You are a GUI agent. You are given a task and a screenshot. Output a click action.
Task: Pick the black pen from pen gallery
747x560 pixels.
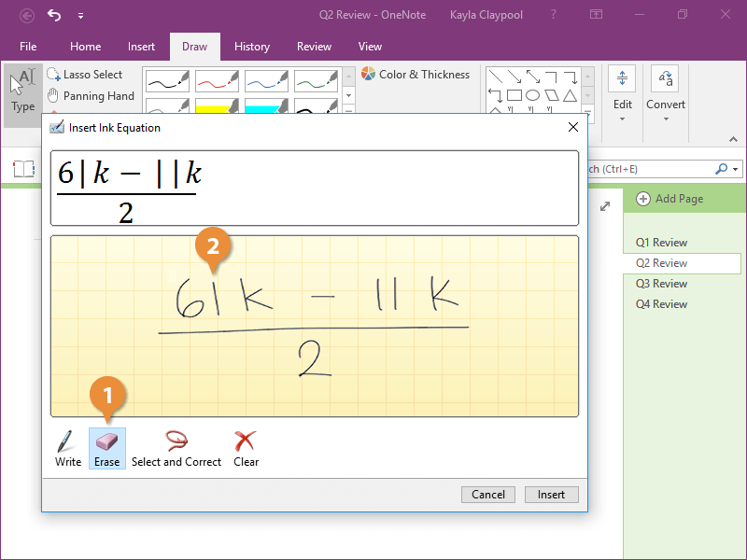(x=164, y=81)
